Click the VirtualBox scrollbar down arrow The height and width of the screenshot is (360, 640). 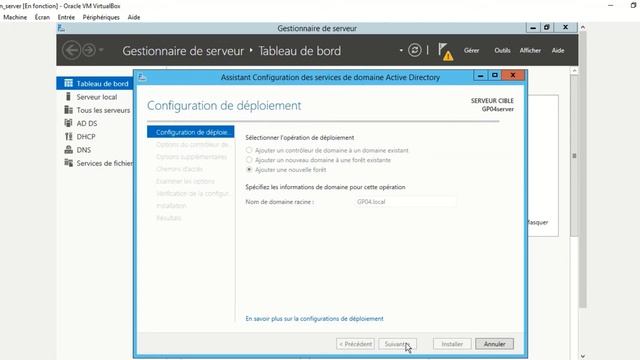coord(583,356)
